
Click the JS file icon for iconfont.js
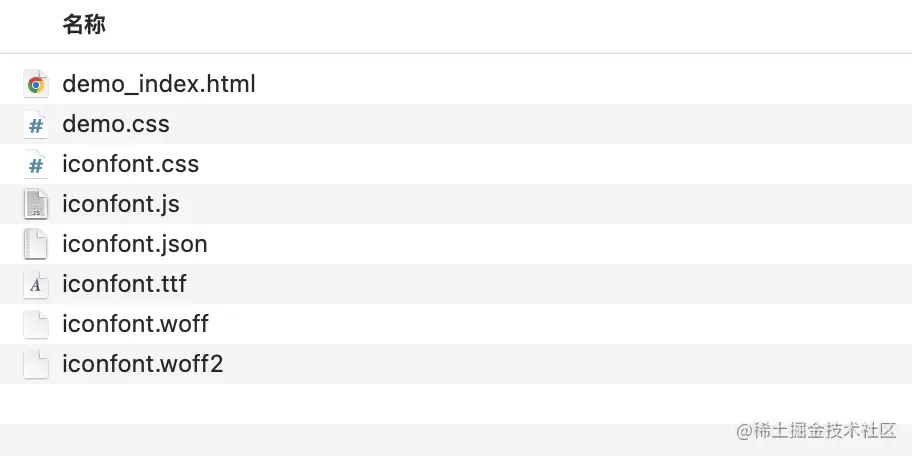tap(36, 205)
